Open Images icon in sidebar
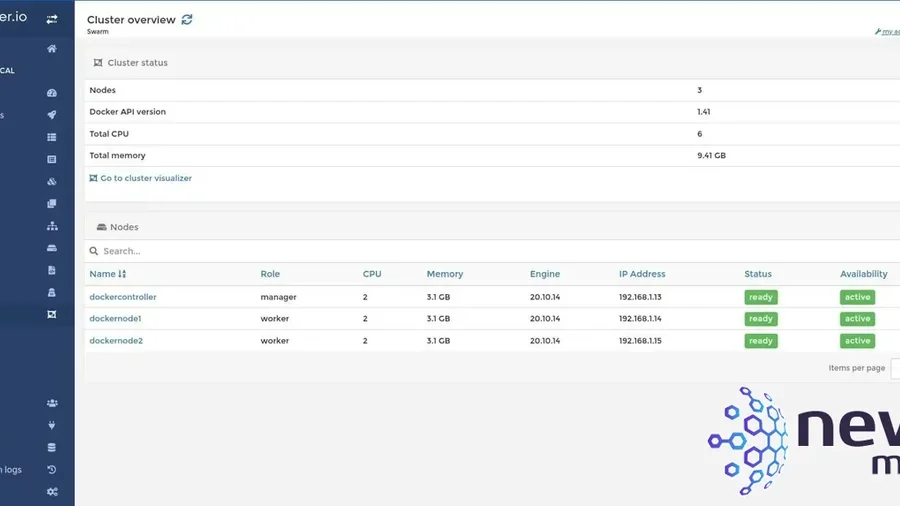900x506 pixels. tap(52, 204)
